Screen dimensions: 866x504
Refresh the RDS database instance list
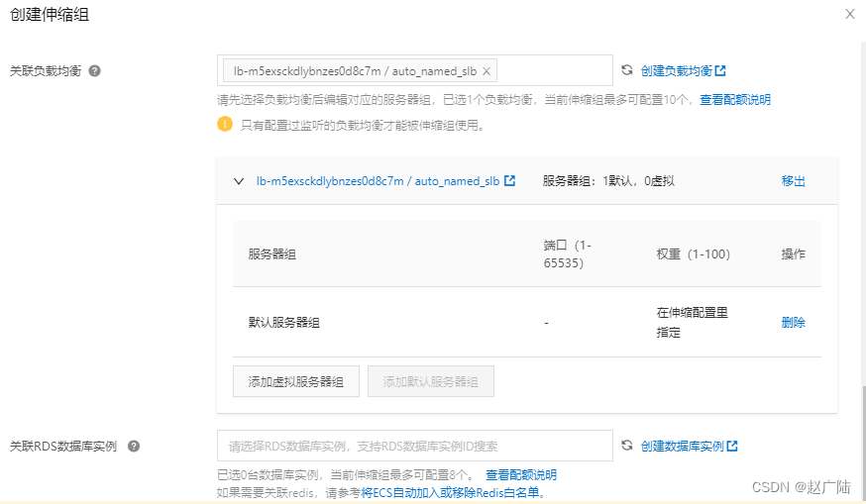pos(627,446)
